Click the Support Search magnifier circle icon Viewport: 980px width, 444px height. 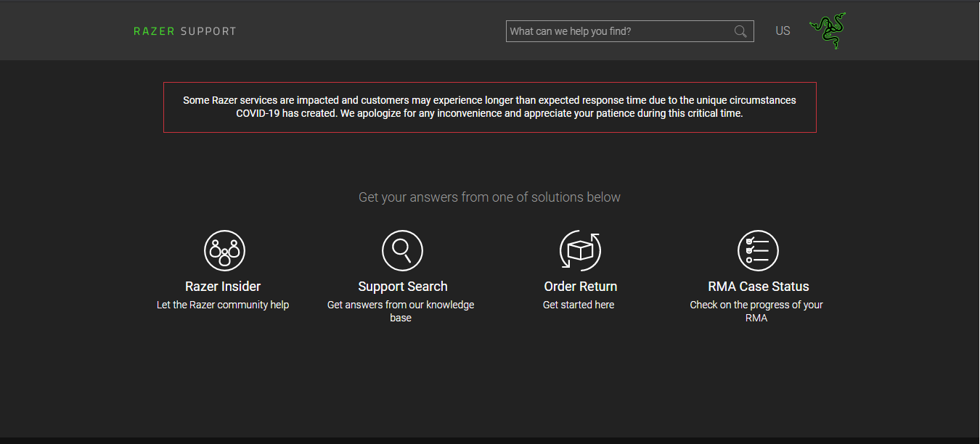[x=402, y=250]
